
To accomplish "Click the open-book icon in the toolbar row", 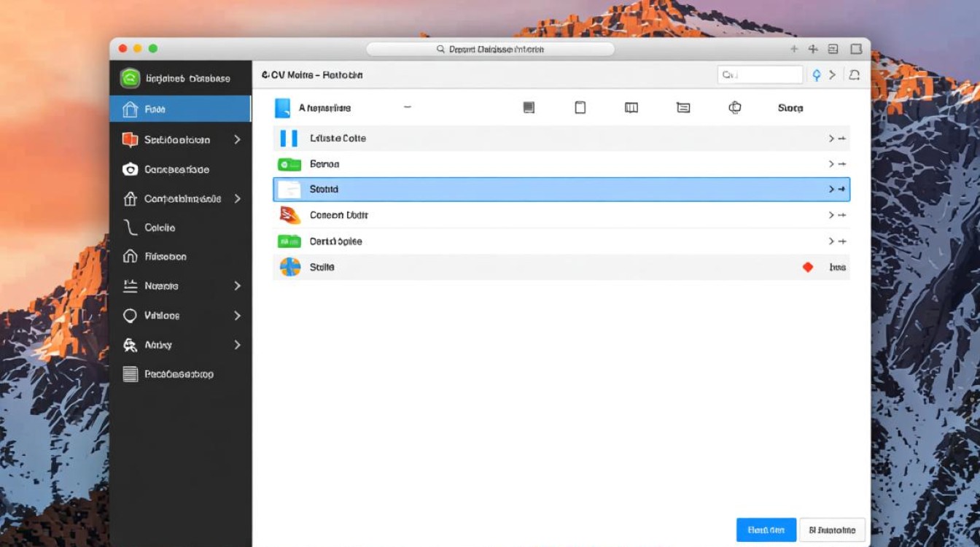I will point(631,108).
